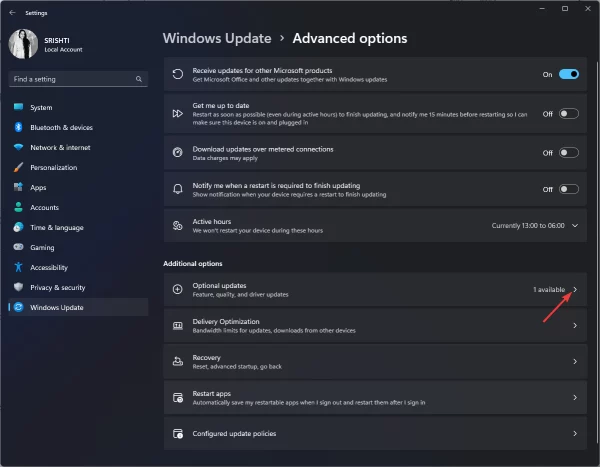Go to Bluetooth & devices
Viewport: 600px width, 467px height.
[x=78, y=127]
